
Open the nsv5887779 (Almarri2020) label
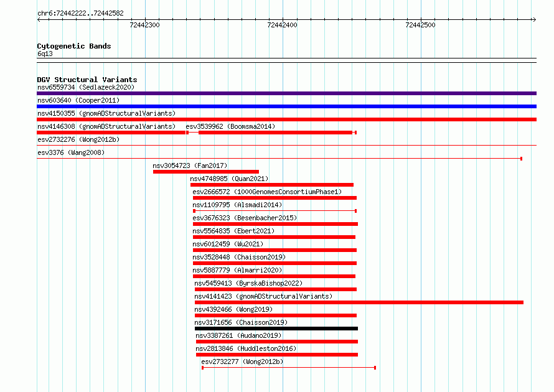[x=237, y=270]
